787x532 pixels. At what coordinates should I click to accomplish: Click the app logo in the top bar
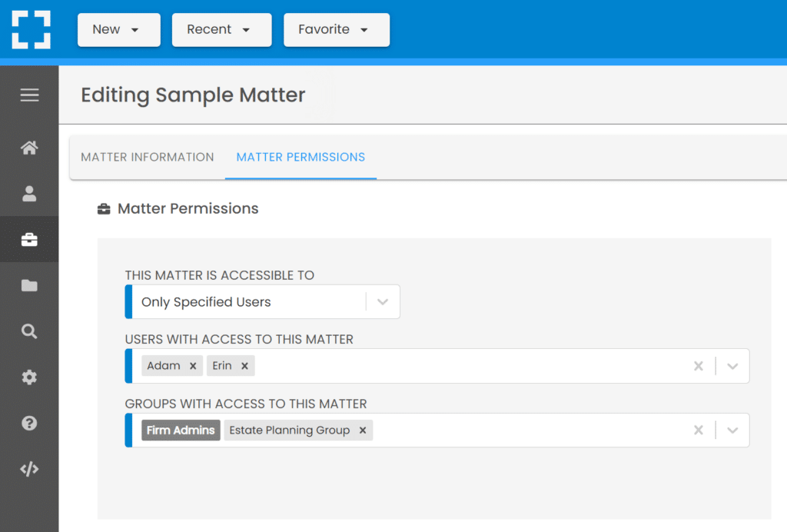click(31, 31)
